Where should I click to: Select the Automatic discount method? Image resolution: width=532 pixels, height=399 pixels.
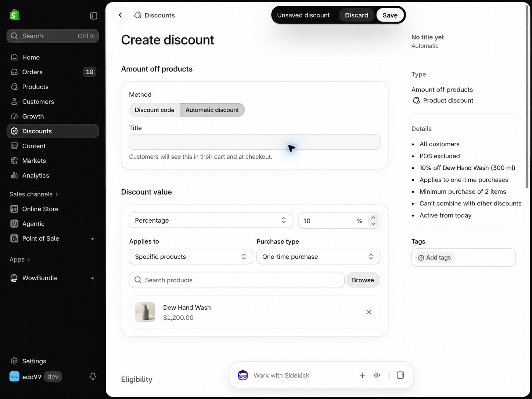[212, 110]
